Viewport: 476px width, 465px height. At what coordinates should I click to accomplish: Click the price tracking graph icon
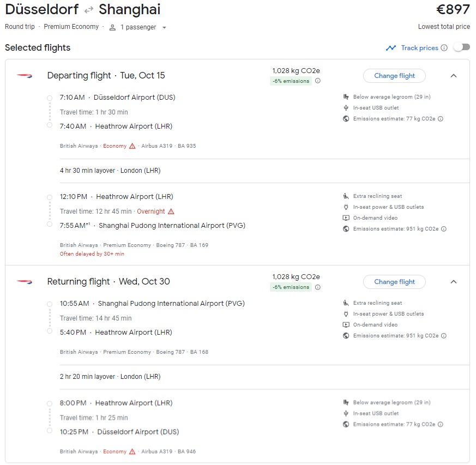(390, 48)
